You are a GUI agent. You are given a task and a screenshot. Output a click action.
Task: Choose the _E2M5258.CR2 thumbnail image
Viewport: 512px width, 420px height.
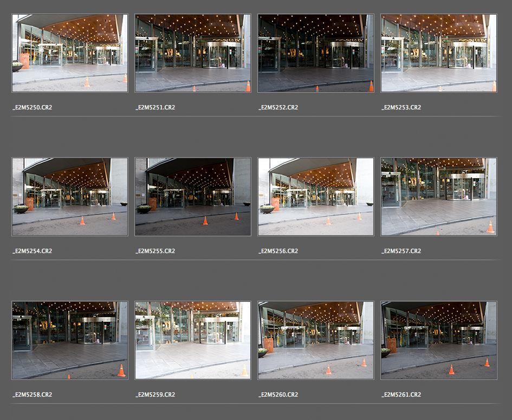(x=70, y=340)
